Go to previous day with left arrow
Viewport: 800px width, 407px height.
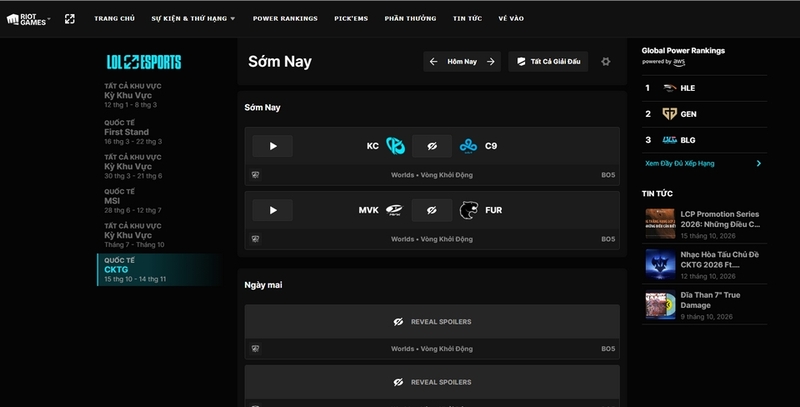click(x=433, y=62)
